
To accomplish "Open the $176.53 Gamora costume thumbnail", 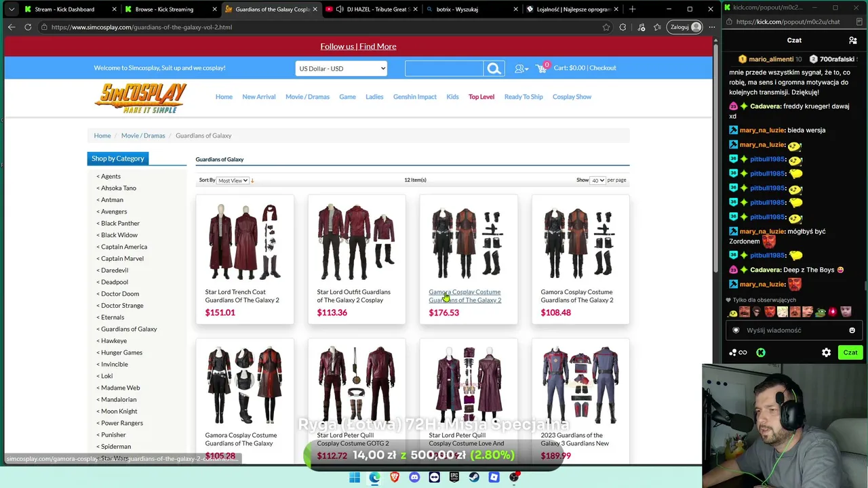I will click(x=469, y=243).
